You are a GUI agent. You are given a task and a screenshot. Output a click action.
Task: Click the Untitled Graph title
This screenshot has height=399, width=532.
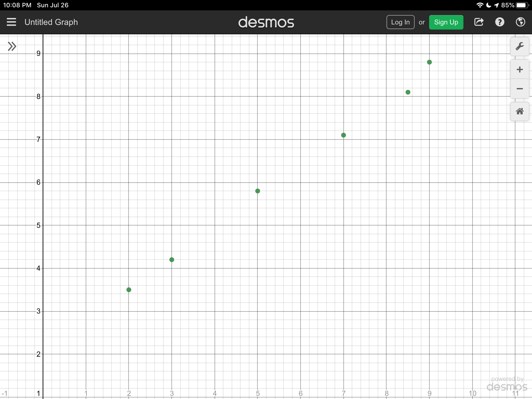click(x=51, y=22)
